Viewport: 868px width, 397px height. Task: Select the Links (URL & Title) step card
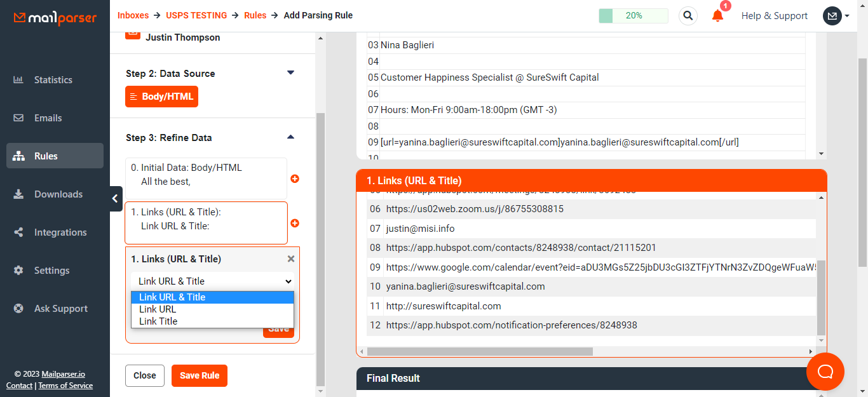[x=206, y=223]
